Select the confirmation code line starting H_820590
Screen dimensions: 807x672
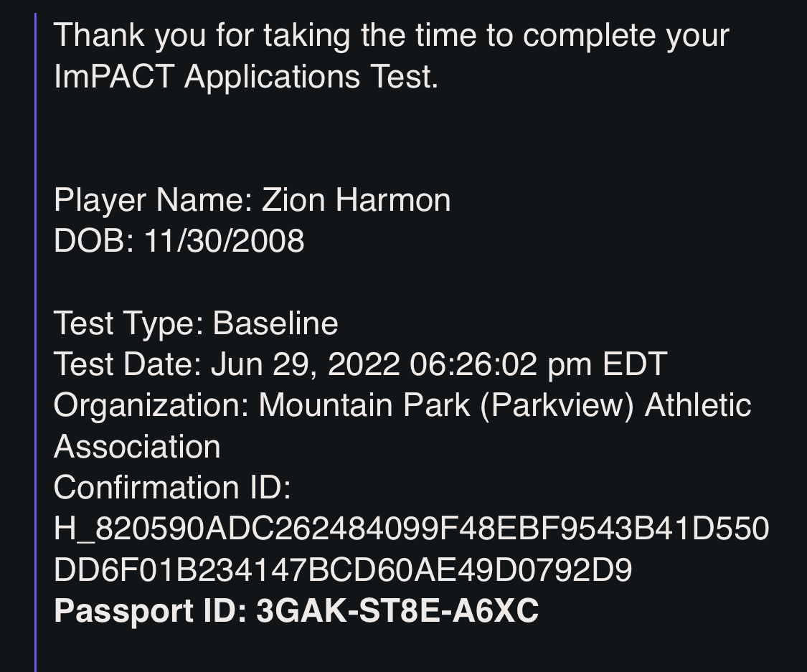(x=411, y=529)
